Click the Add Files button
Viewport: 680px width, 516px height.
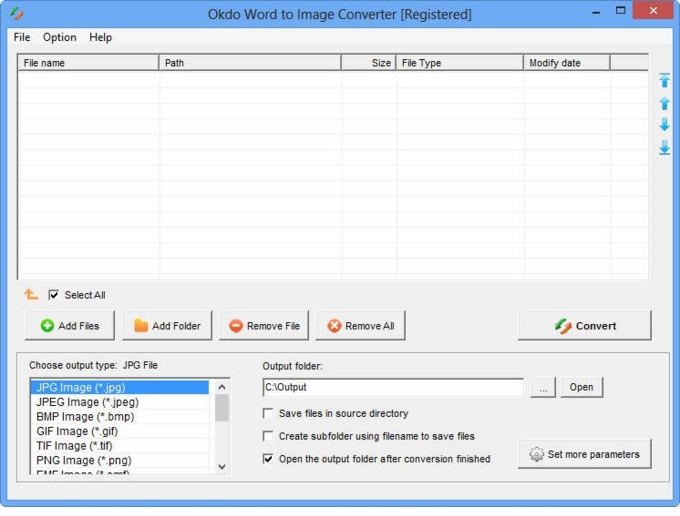click(70, 326)
